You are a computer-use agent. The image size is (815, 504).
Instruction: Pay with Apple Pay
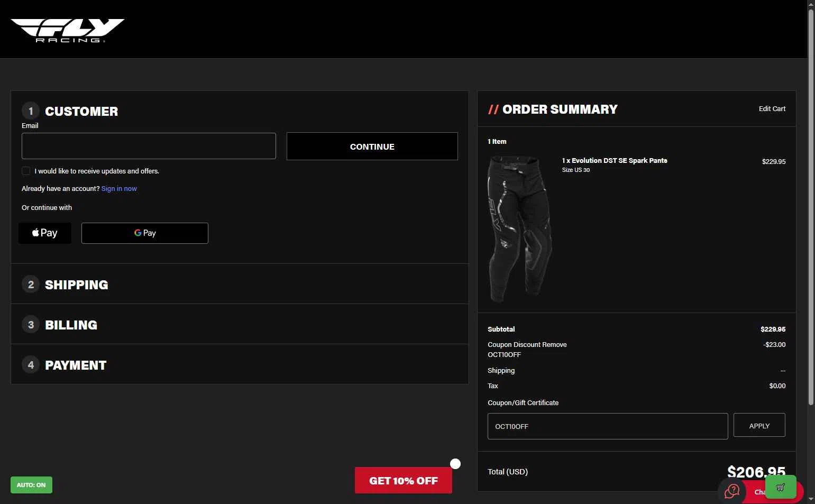tap(45, 233)
